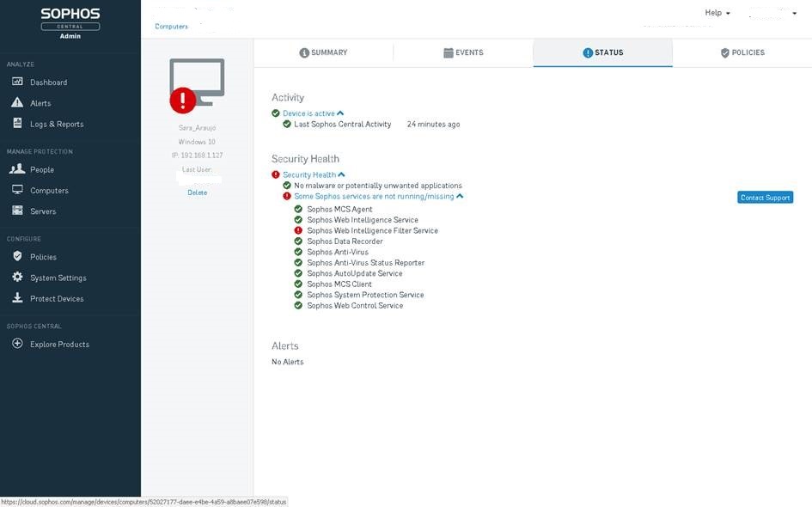Click the Logs & Reports document icon
This screenshot has height=507, width=812.
click(17, 123)
